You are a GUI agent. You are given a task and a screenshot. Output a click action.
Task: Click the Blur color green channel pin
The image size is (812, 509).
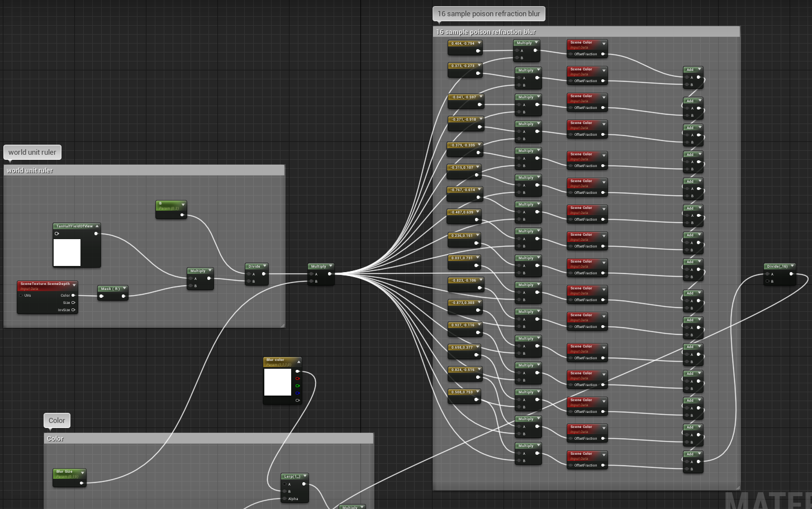click(297, 386)
